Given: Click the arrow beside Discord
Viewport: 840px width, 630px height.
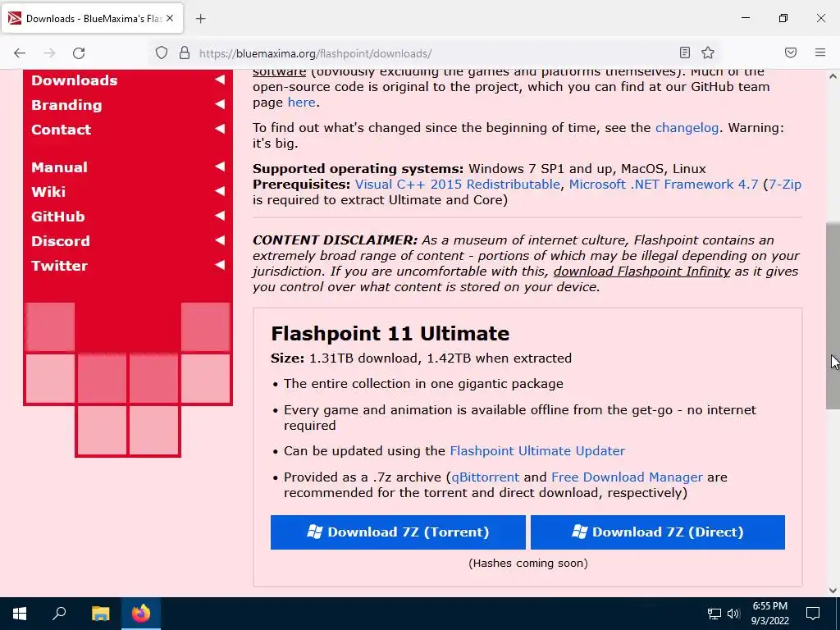Looking at the screenshot, I should (220, 240).
